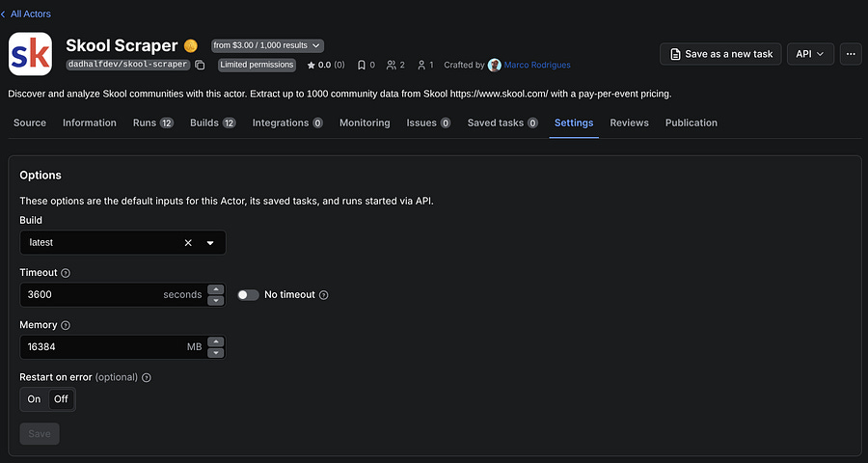
Task: Clear the Build selection with the X
Action: [188, 242]
